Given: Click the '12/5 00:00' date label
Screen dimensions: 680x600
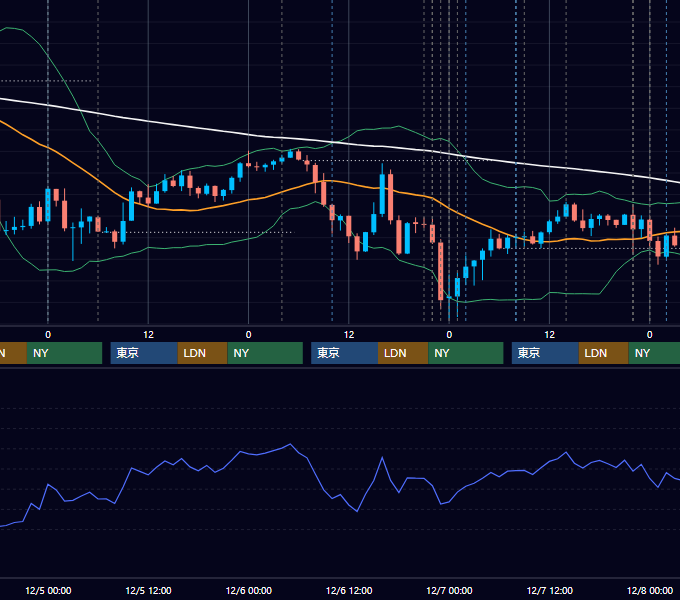Looking at the screenshot, I should click(48, 590).
